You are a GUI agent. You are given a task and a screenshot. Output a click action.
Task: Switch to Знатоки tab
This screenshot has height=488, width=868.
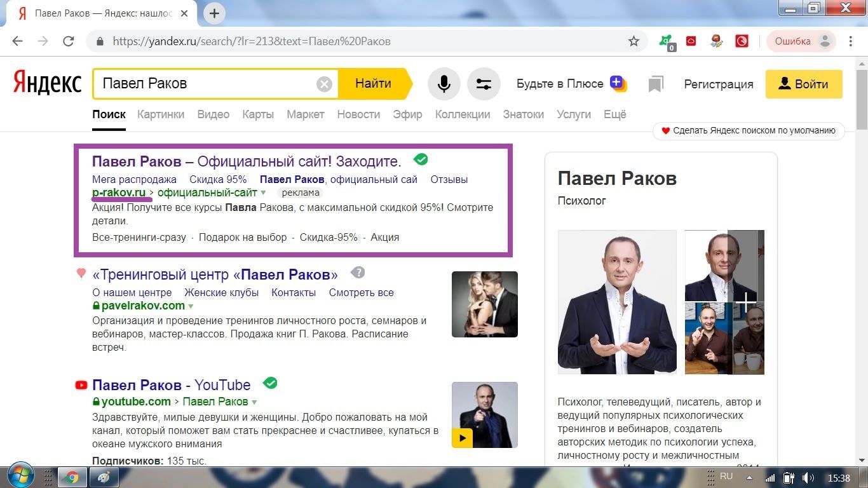pos(524,114)
